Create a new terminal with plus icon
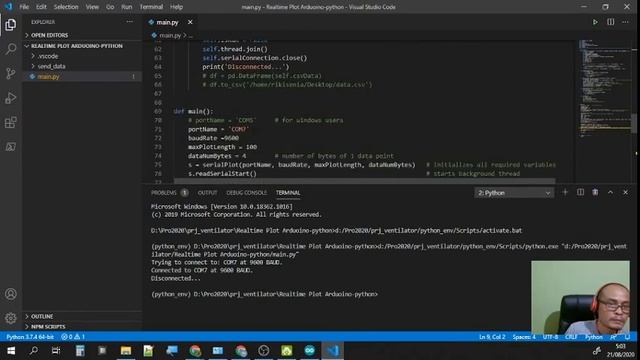This screenshot has height=360, width=640. [565, 192]
